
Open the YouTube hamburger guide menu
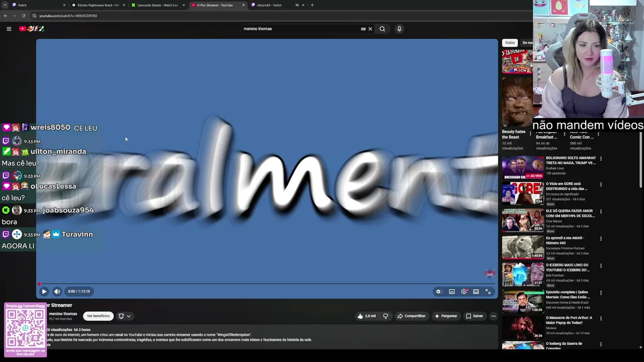pos(9,29)
